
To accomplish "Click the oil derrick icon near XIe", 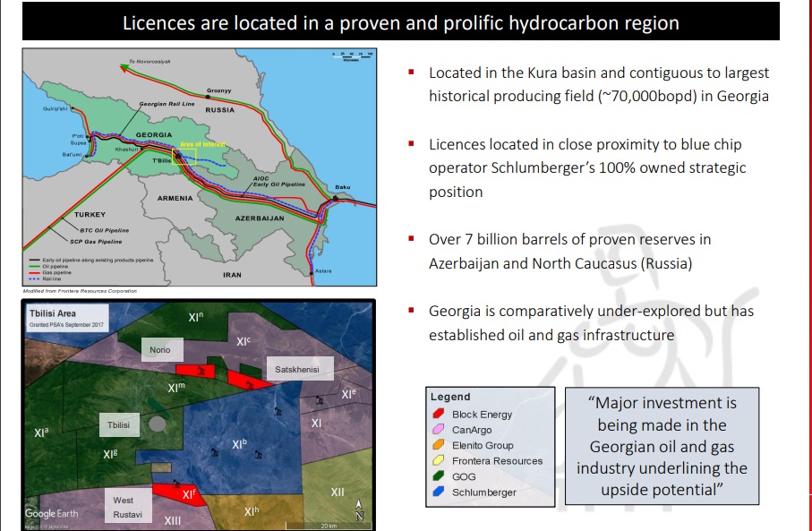I will [319, 400].
